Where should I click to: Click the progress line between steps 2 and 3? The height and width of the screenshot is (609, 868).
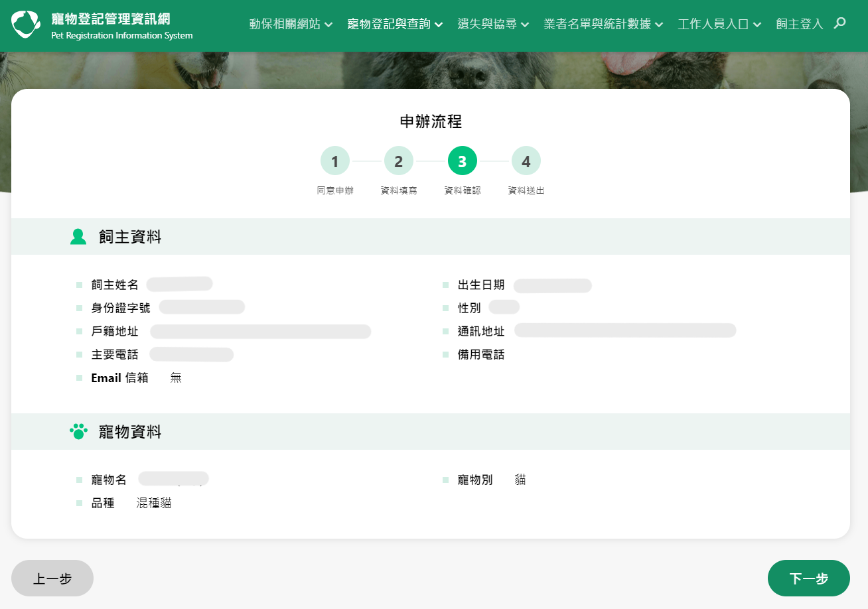[431, 160]
